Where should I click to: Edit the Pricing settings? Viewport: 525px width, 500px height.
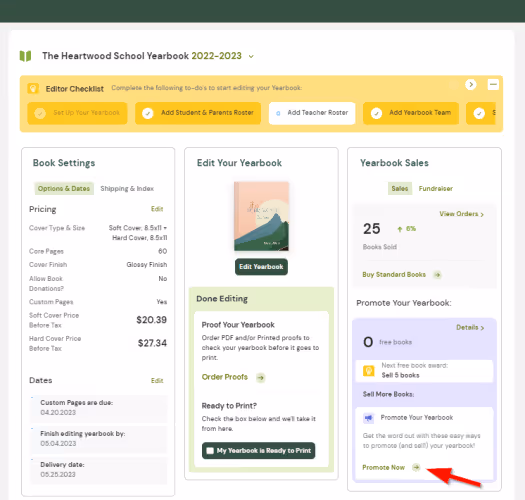(157, 209)
